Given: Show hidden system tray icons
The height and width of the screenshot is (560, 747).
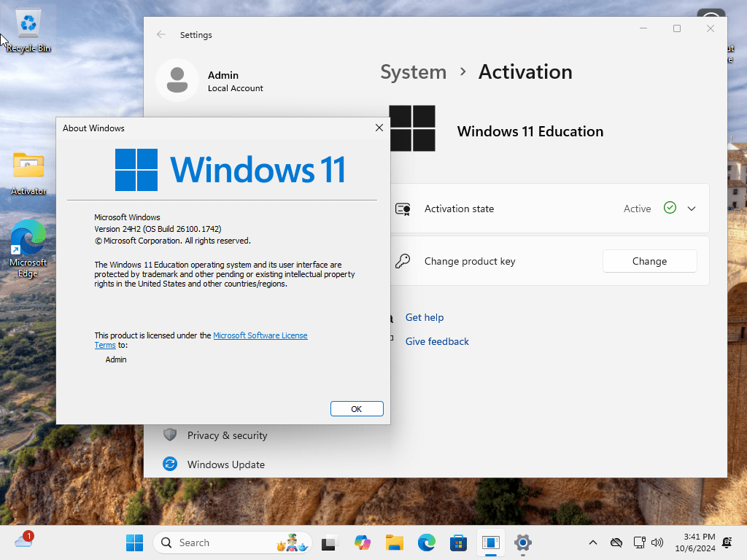Looking at the screenshot, I should click(593, 542).
